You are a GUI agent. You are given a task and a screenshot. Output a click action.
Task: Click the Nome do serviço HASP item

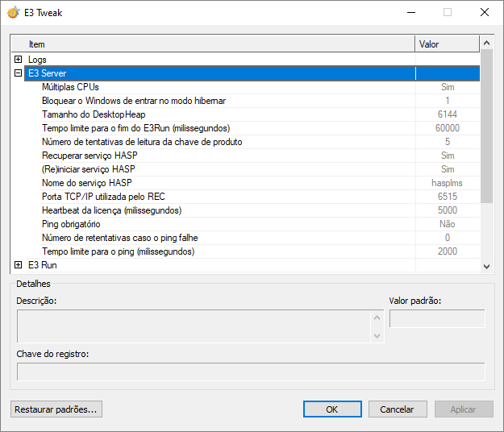(x=86, y=183)
